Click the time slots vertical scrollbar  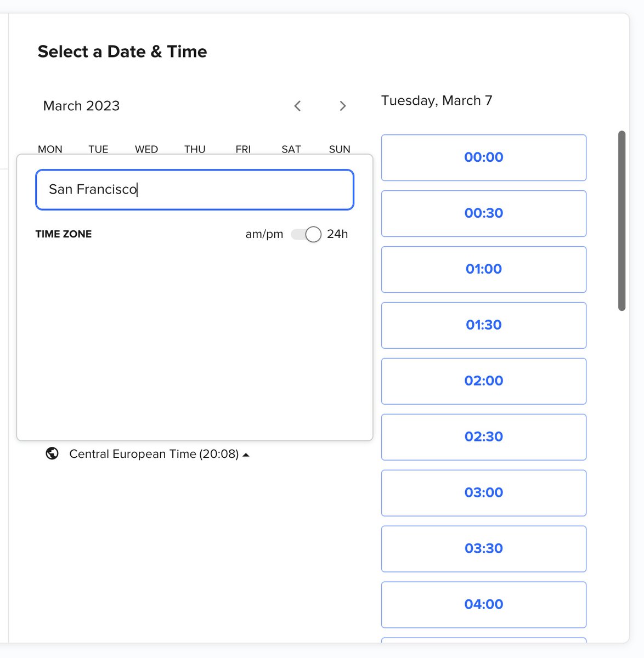[x=622, y=220]
